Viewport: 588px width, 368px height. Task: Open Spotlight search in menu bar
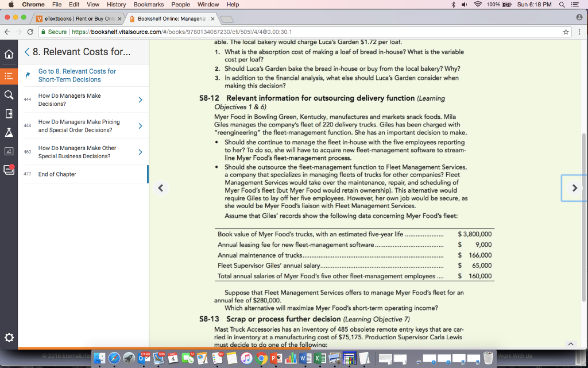click(x=562, y=5)
